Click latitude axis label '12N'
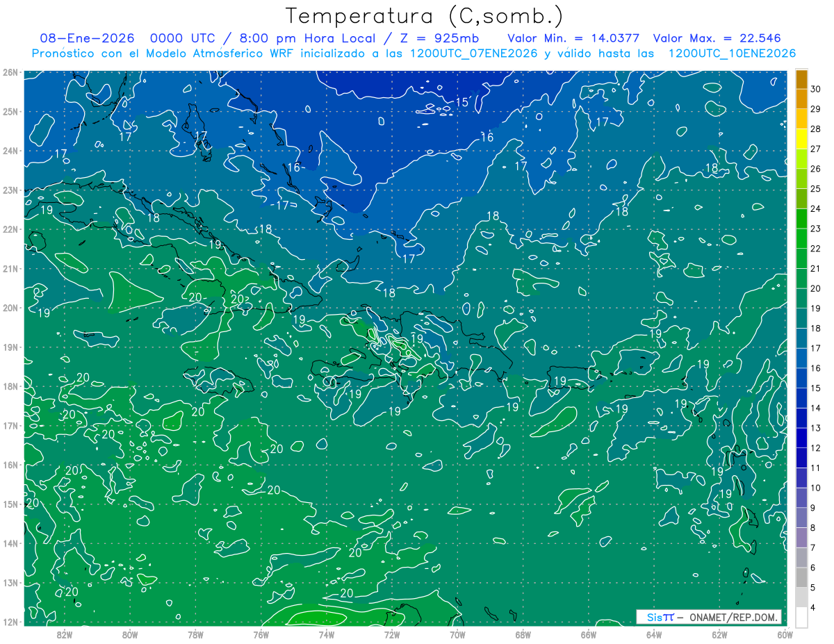This screenshot has height=644, width=834. [10, 622]
